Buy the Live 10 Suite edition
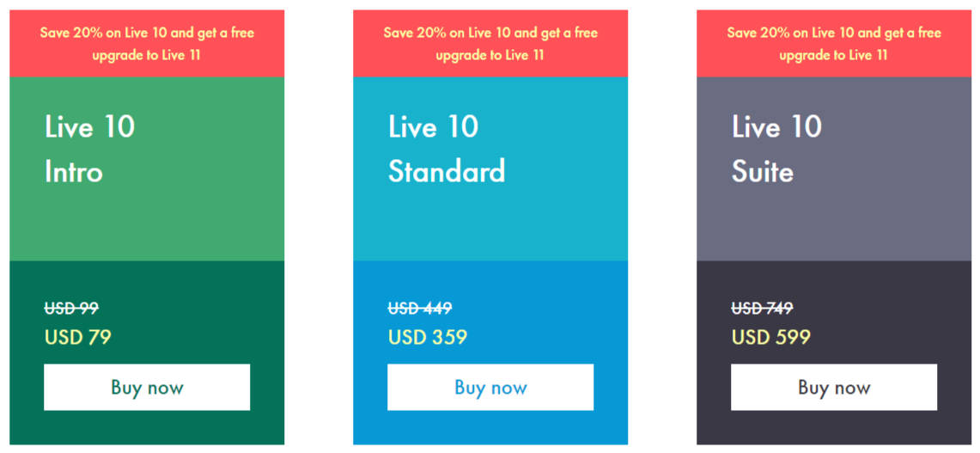The image size is (980, 453). 834,388
